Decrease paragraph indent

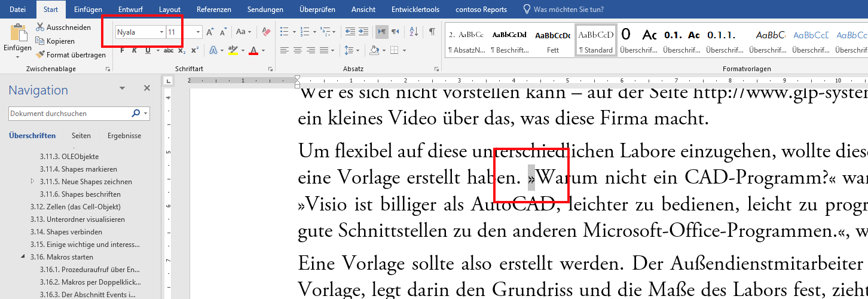tap(350, 32)
